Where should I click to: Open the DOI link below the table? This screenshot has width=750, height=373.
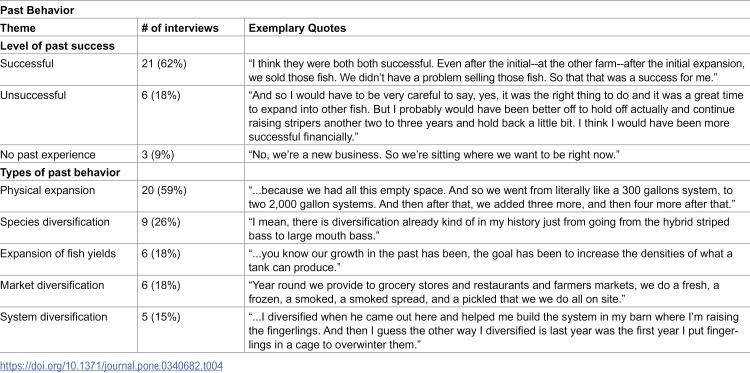111,366
